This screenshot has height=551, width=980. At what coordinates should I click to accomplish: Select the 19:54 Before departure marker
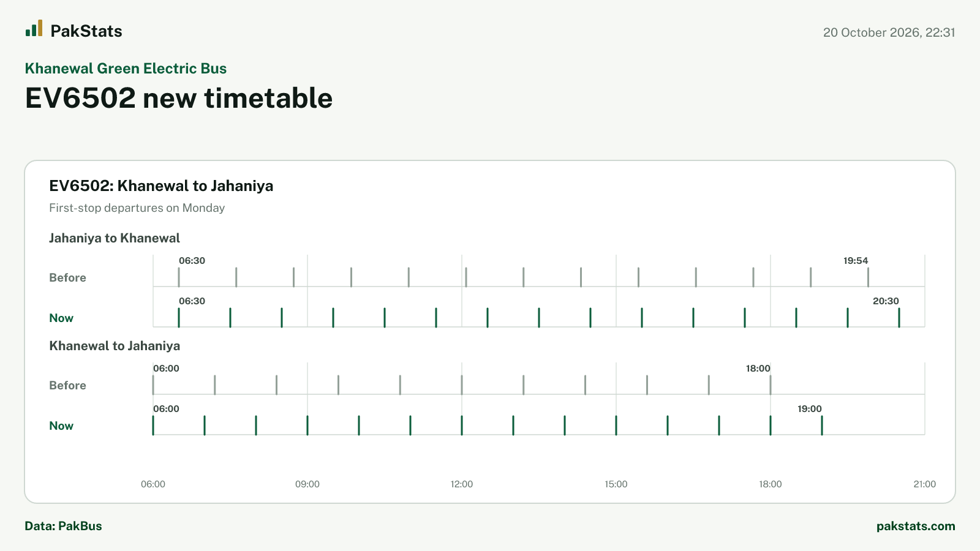tap(868, 277)
